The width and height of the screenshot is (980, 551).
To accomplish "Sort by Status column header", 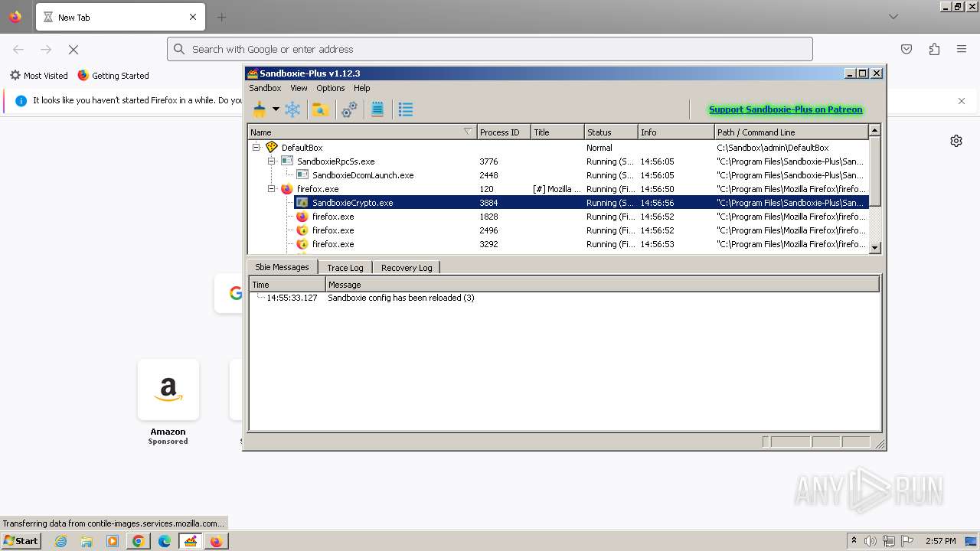I will click(x=611, y=132).
